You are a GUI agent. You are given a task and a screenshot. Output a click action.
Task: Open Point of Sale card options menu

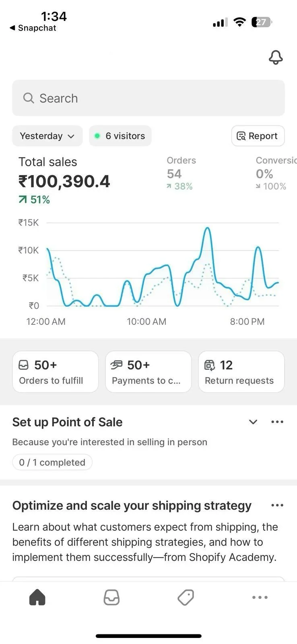277,422
